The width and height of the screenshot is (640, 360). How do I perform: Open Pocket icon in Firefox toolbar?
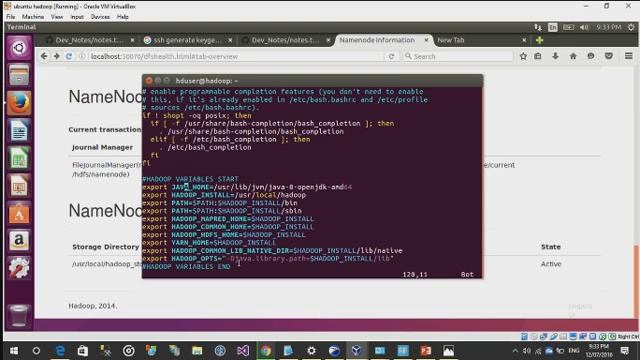[609, 56]
